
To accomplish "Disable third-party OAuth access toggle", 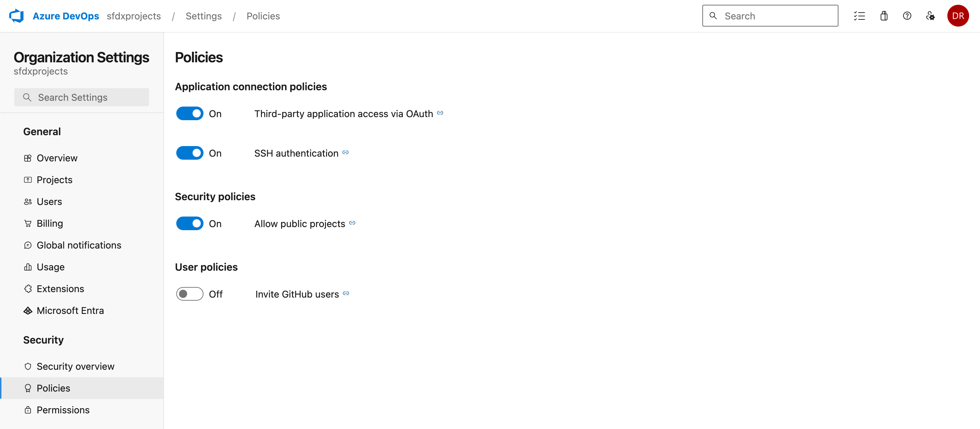I will [190, 114].
